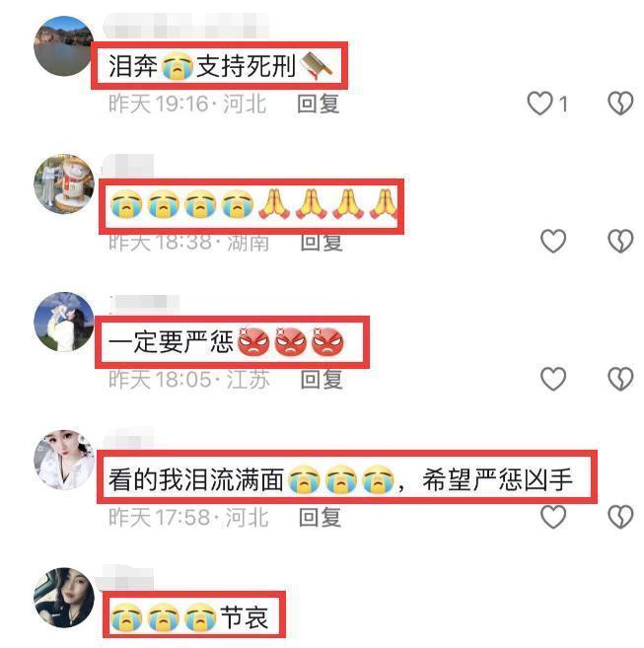
Task: Open the mascot statue avatar profile
Action: (x=64, y=183)
